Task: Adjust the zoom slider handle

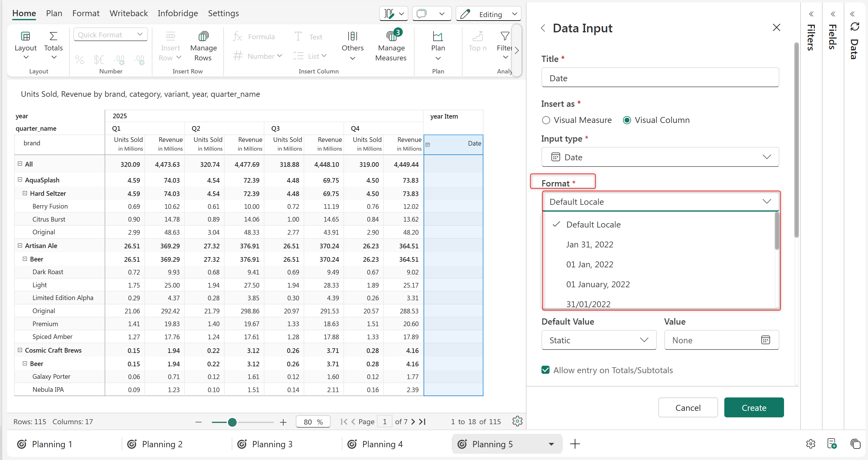Action: (x=232, y=422)
